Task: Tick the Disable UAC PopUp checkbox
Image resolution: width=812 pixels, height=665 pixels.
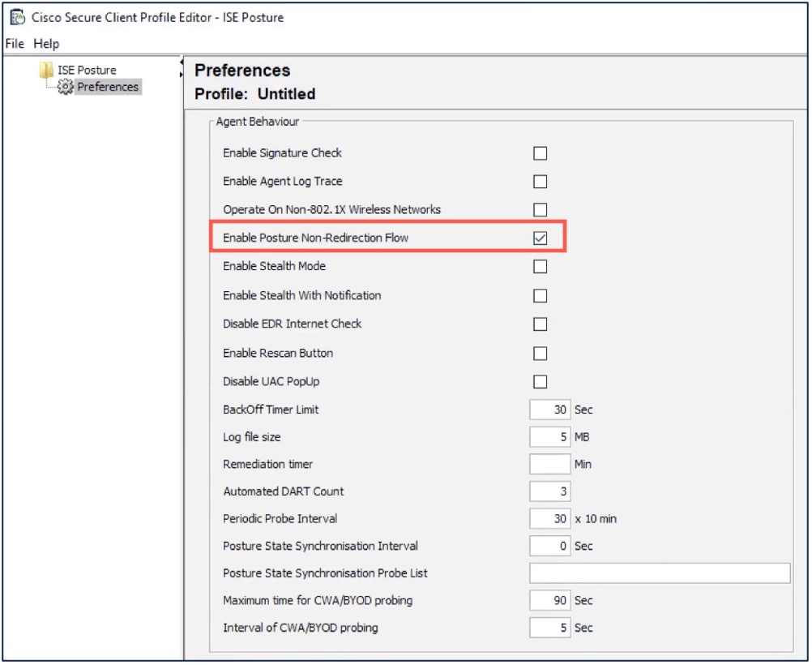Action: [541, 381]
